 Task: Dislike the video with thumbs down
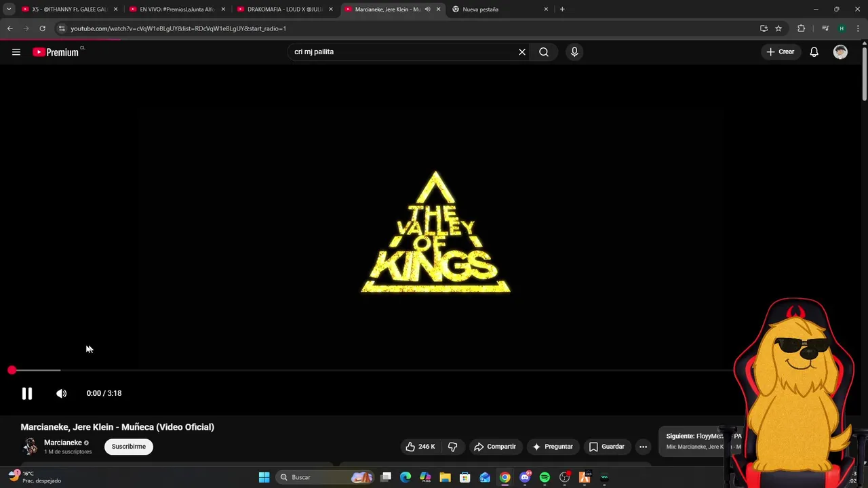click(x=453, y=447)
